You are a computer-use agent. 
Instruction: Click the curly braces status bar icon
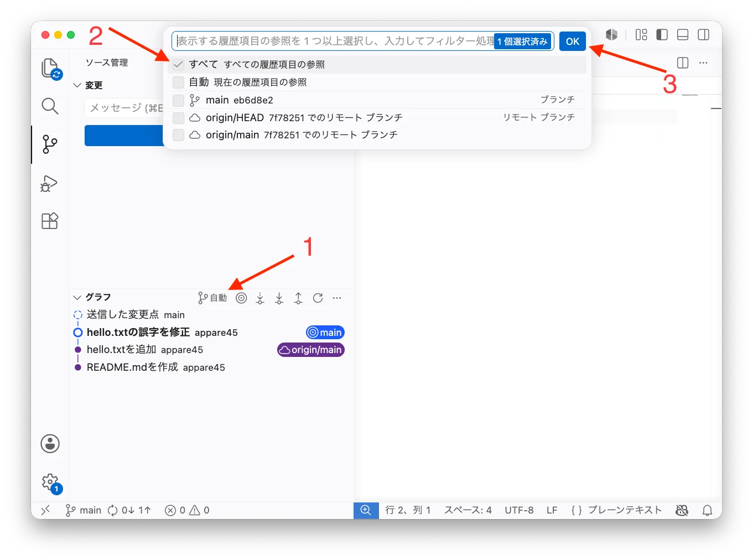pos(577,510)
